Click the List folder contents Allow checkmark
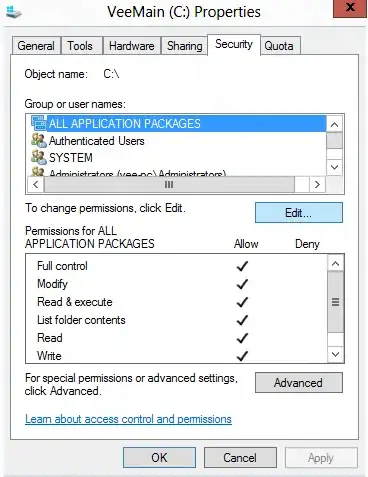The height and width of the screenshot is (477, 368). click(x=242, y=320)
